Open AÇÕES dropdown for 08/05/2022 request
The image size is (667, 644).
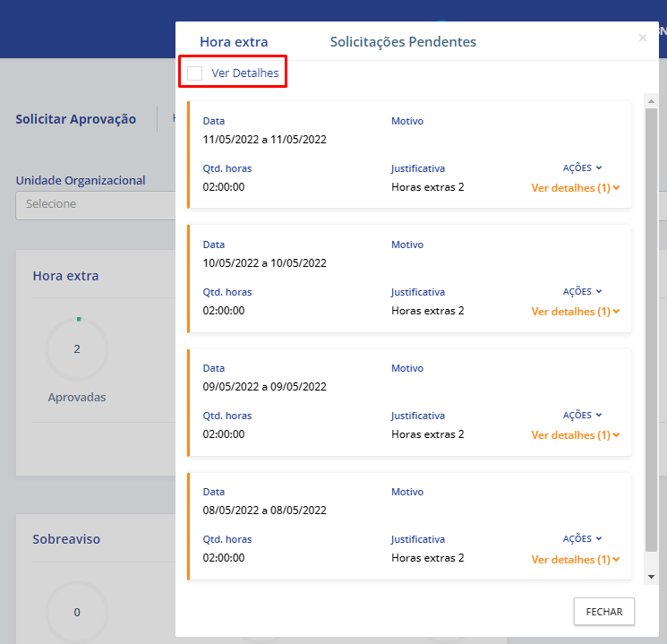click(x=582, y=538)
